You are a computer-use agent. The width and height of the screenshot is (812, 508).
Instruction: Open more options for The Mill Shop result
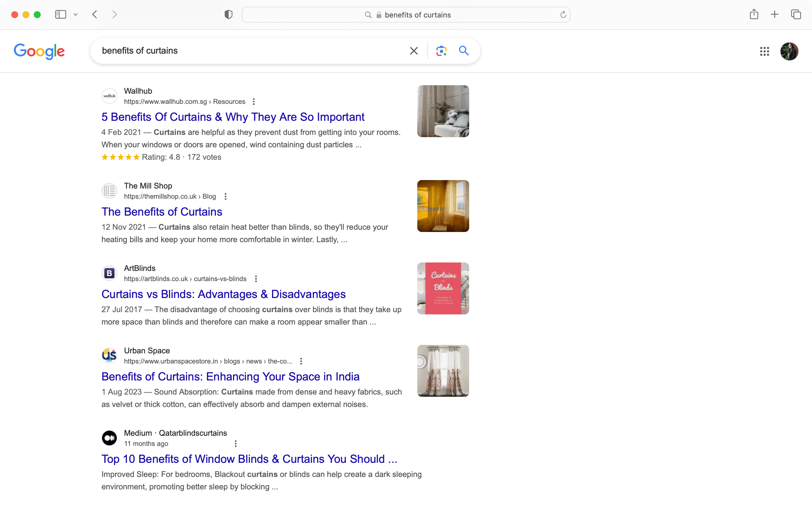[226, 196]
